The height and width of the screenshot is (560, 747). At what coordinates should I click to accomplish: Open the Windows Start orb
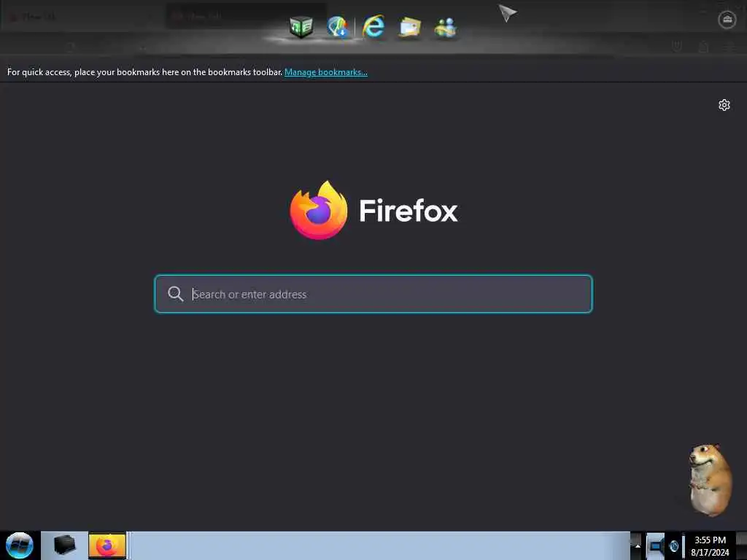point(20,545)
